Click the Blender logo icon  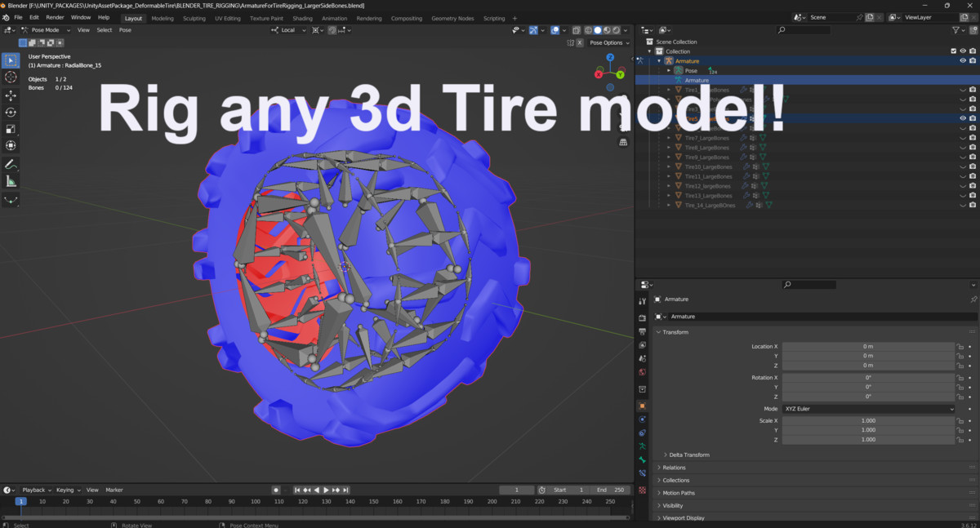[6, 17]
